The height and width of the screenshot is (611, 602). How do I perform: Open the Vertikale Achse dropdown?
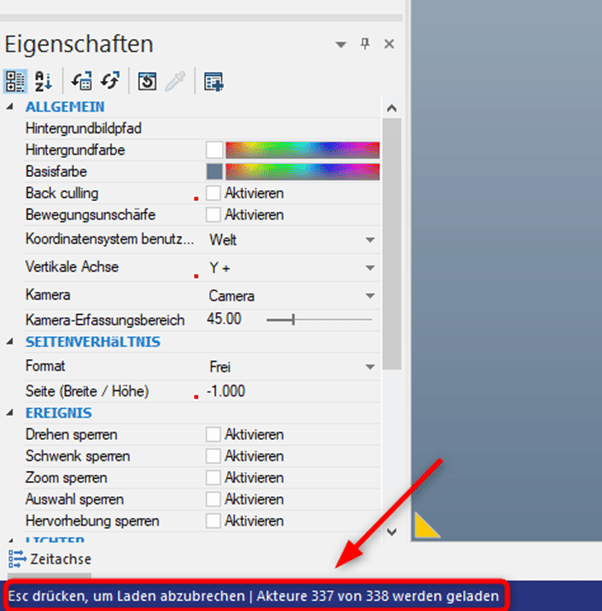pyautogui.click(x=370, y=268)
